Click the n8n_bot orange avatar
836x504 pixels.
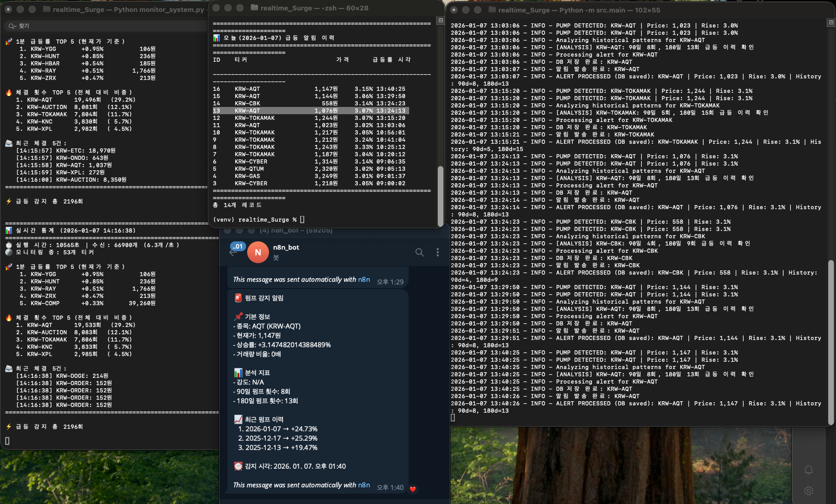(x=258, y=252)
